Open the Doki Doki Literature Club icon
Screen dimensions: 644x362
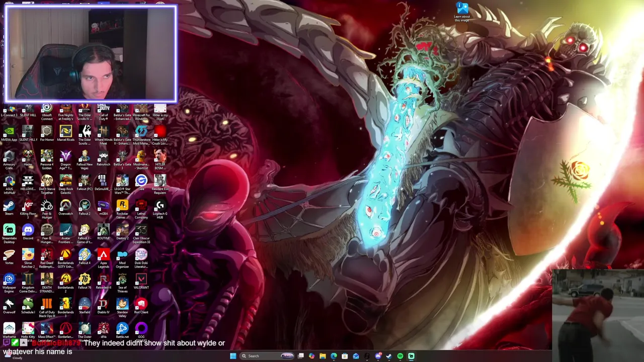(x=141, y=259)
